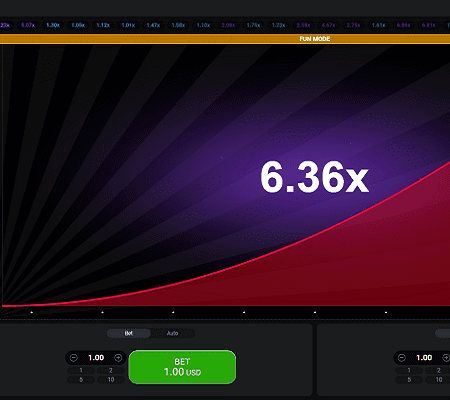Pick the 5 preset chip in first panel

tap(81, 379)
